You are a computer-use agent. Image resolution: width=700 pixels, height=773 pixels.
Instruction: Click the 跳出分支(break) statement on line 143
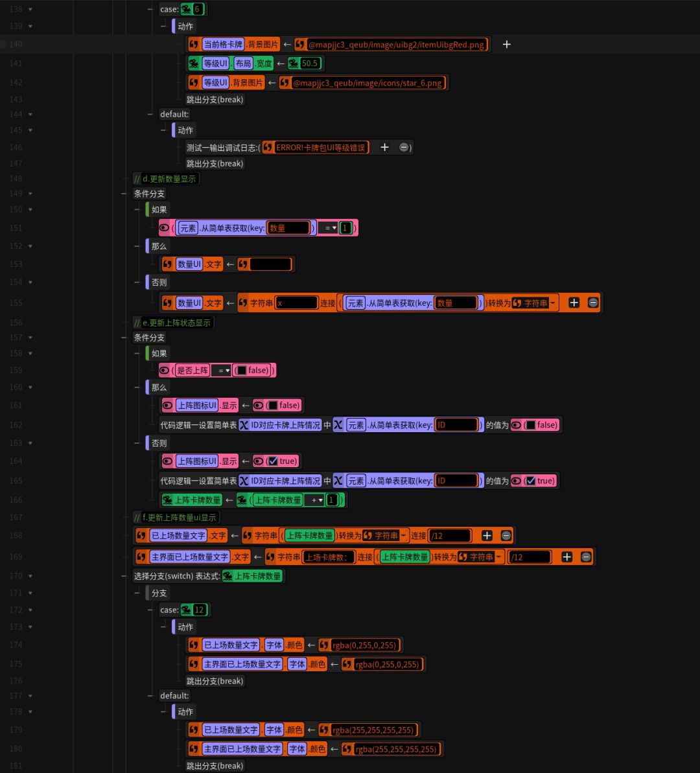[215, 100]
